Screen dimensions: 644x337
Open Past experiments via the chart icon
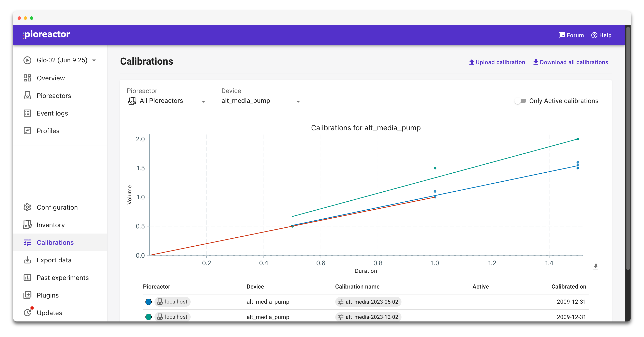[x=27, y=277]
